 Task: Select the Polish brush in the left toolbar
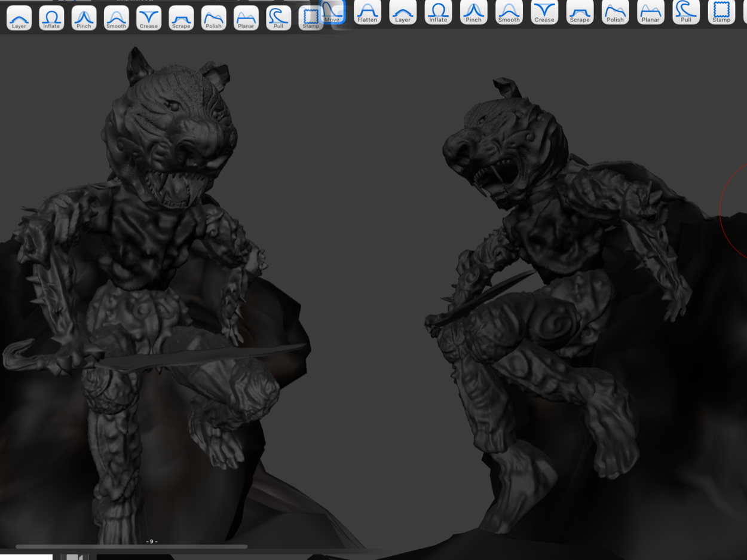(213, 18)
